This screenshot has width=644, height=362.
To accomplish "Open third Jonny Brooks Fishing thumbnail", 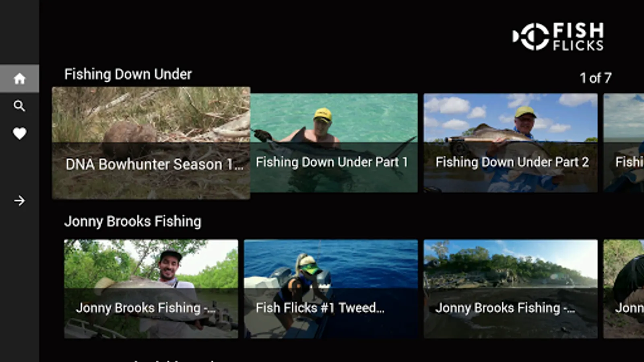I will coord(510,289).
